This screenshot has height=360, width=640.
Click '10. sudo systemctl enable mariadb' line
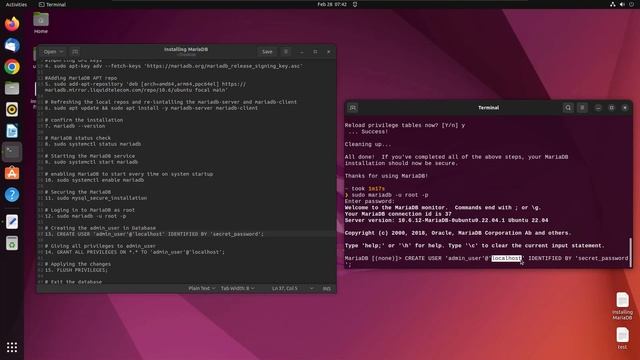94,180
